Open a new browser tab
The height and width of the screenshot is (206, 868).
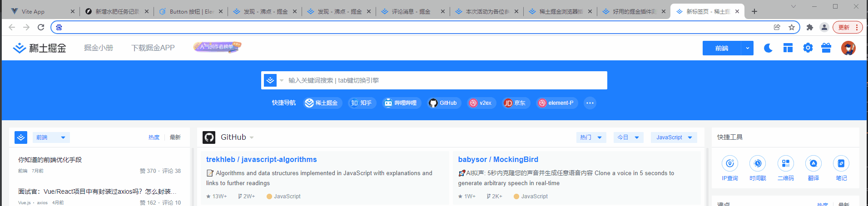point(754,11)
